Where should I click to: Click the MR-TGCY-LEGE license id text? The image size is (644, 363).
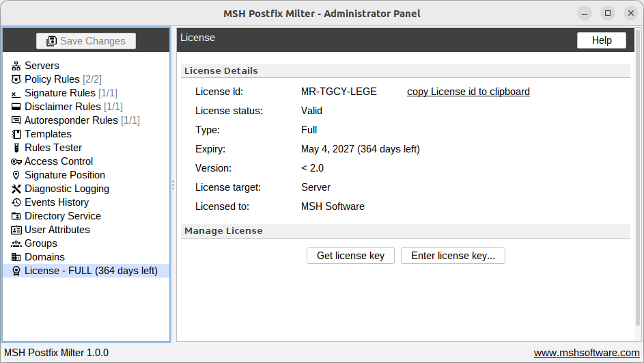339,92
